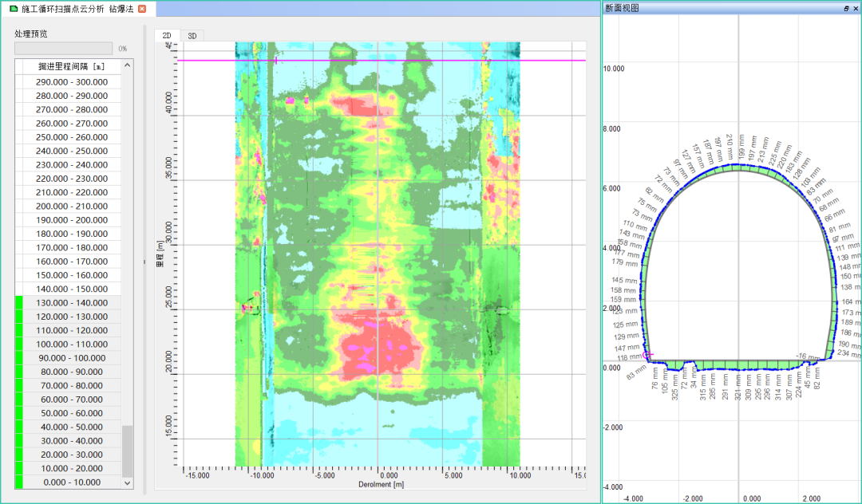Click the green status cell of row 0.000 - 10.000
The width and height of the screenshot is (862, 504).
click(18, 482)
